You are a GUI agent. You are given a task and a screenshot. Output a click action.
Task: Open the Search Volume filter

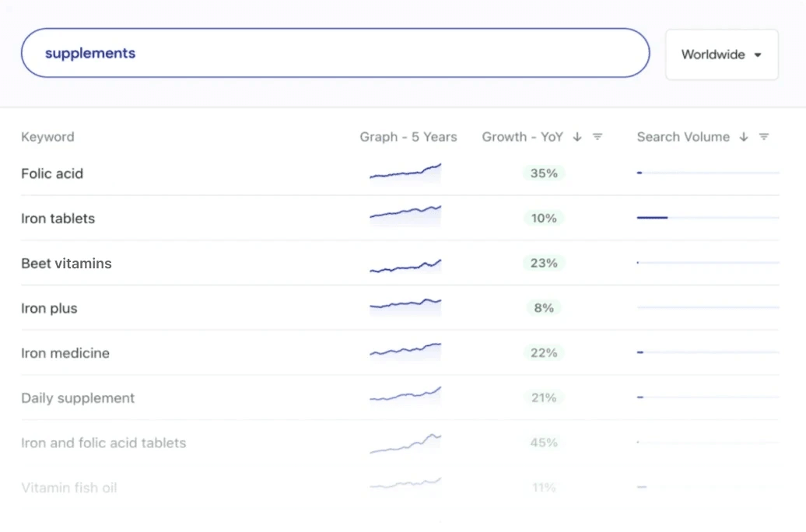point(764,136)
